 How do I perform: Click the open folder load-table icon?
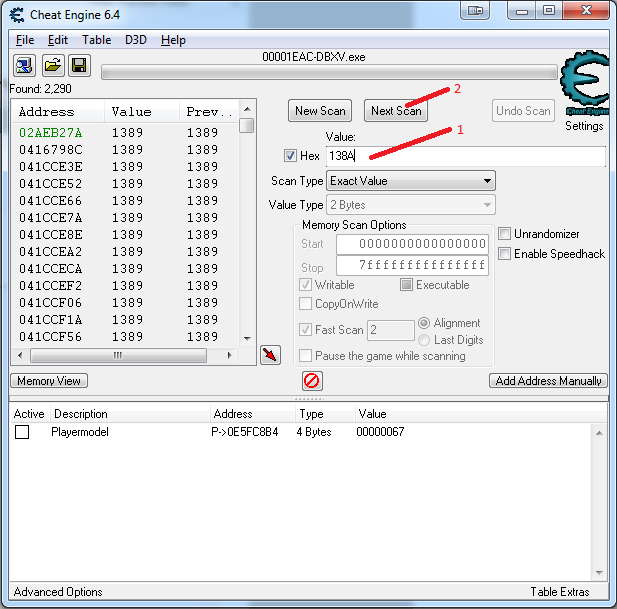(x=53, y=65)
